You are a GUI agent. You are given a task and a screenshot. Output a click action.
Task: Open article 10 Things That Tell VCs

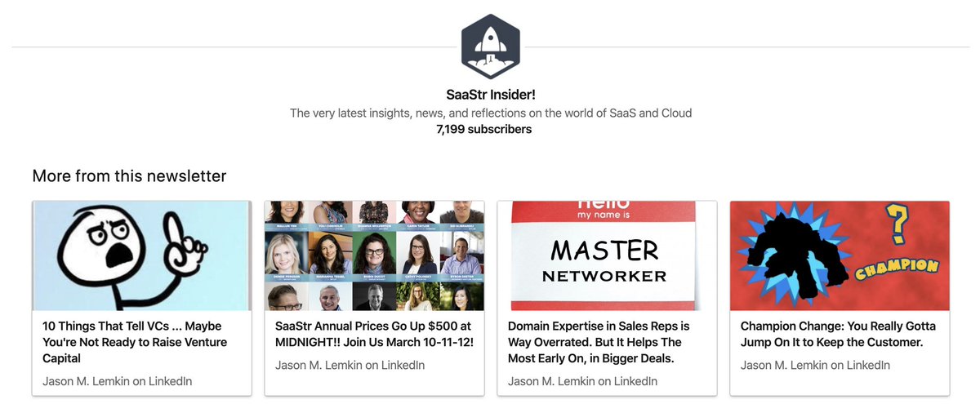click(x=135, y=342)
